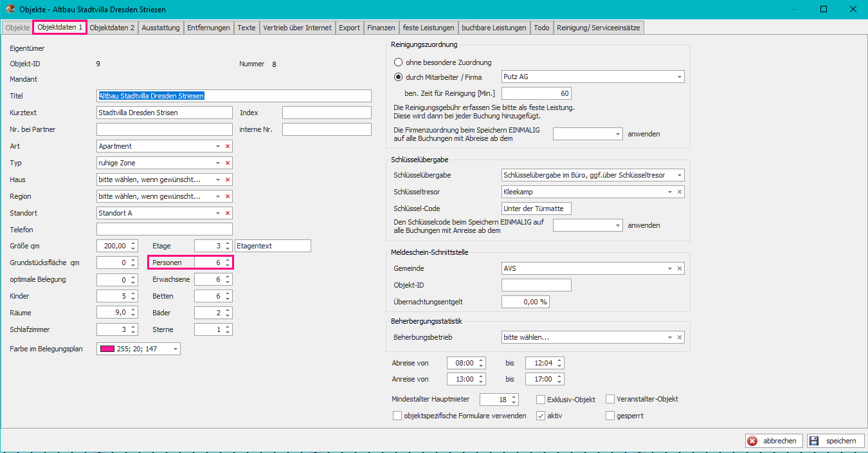Screen dimensions: 868x453
Task: Click the Etagentext input field
Action: 273,246
